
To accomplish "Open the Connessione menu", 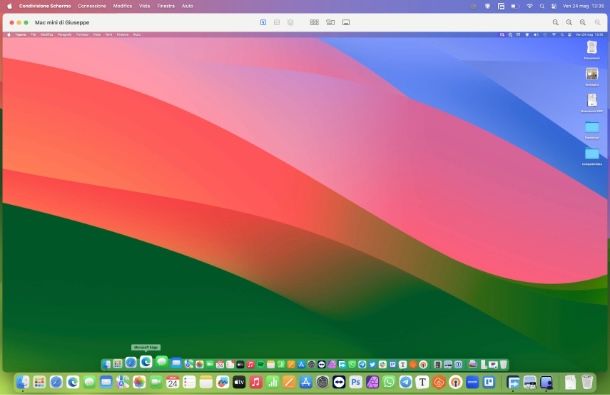I will click(92, 6).
